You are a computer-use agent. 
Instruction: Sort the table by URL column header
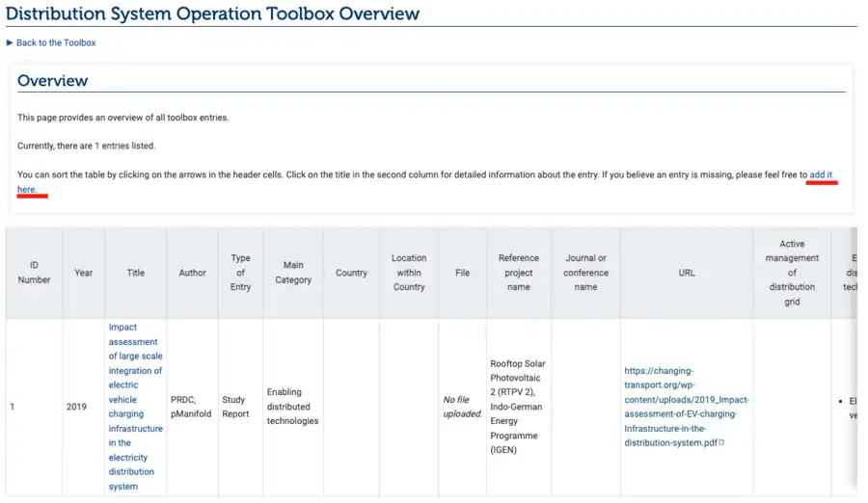pos(687,273)
